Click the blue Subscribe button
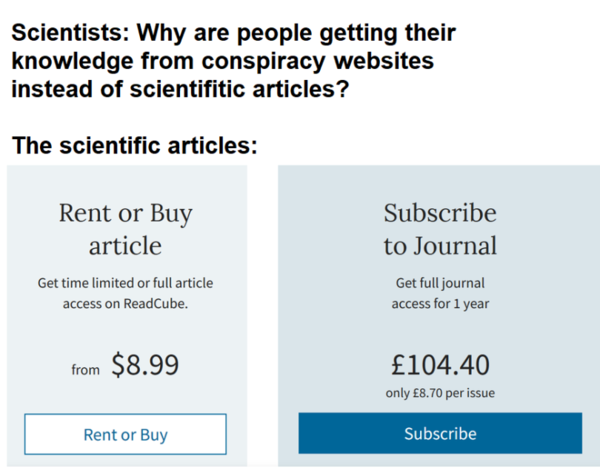The height and width of the screenshot is (468, 600). (x=440, y=433)
